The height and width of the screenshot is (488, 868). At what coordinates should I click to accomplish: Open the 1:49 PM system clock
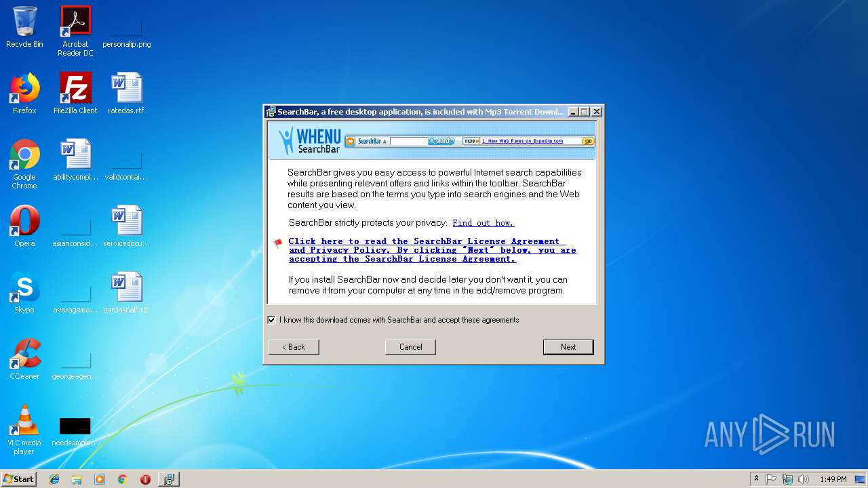833,479
